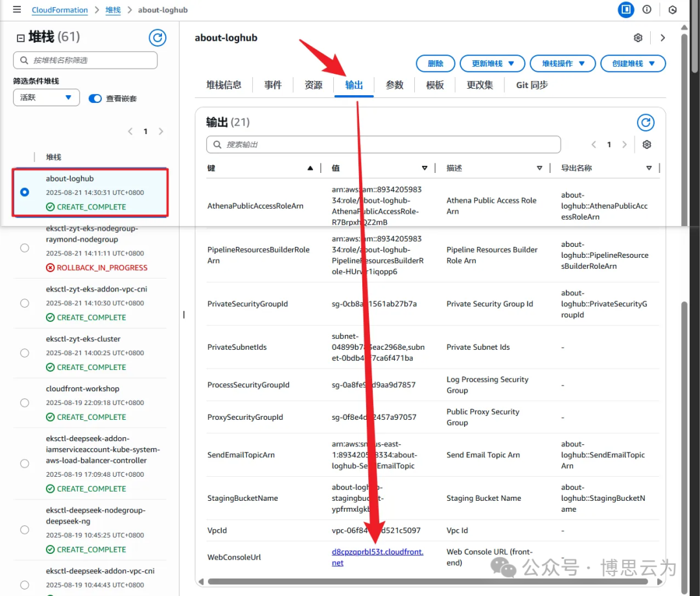This screenshot has height=596, width=700.
Task: Click the delete stack button
Action: (436, 63)
